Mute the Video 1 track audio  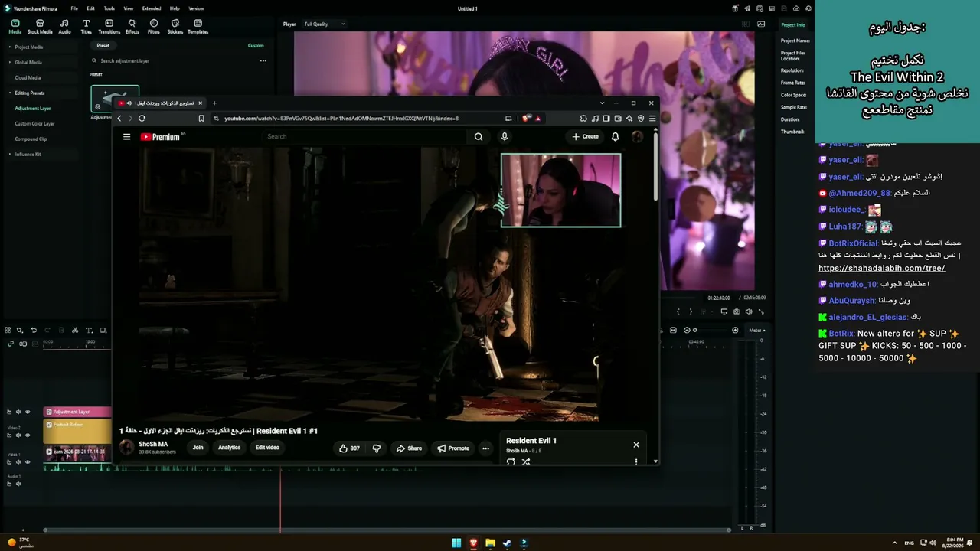coord(18,462)
